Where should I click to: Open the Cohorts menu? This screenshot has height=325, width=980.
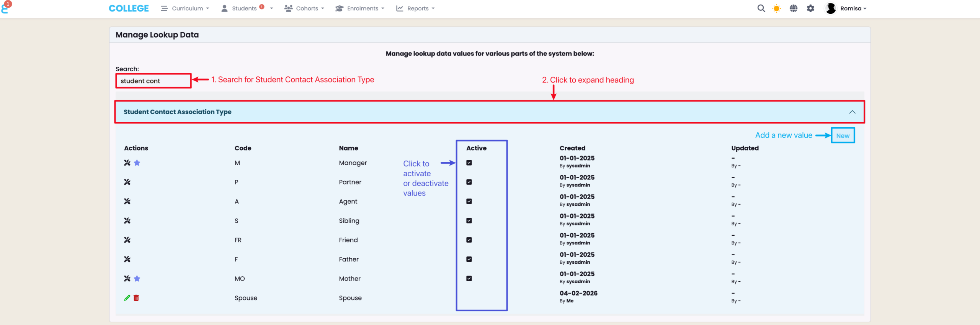(x=305, y=8)
